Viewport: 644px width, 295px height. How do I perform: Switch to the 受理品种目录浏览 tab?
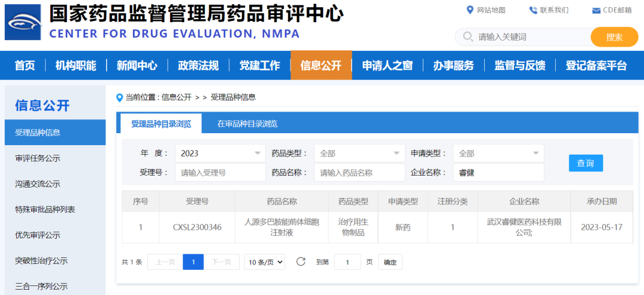pos(161,124)
